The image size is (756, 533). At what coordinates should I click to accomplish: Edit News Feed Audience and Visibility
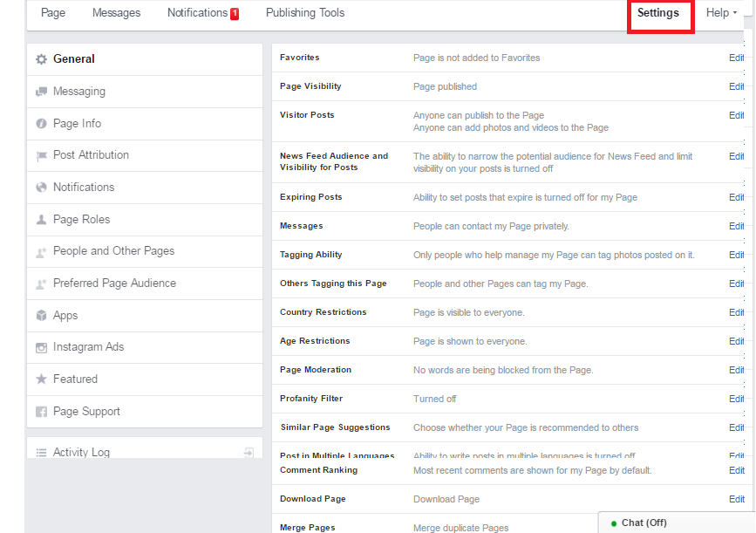click(736, 157)
